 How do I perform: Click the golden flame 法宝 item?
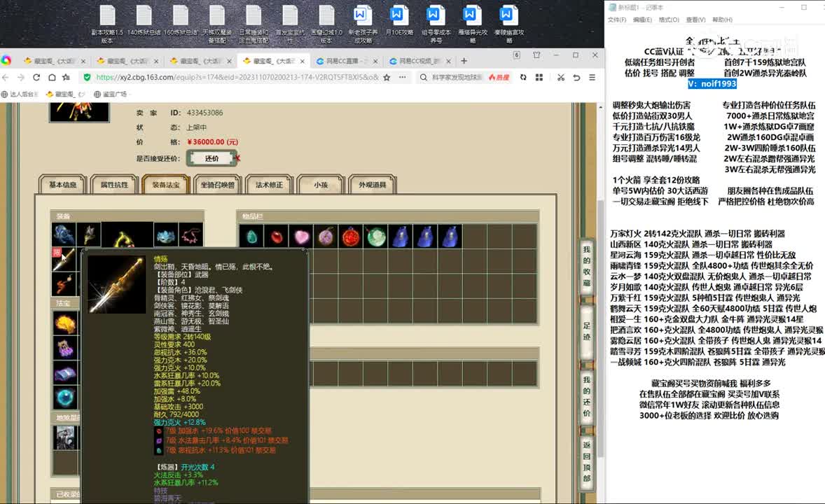tap(65, 323)
